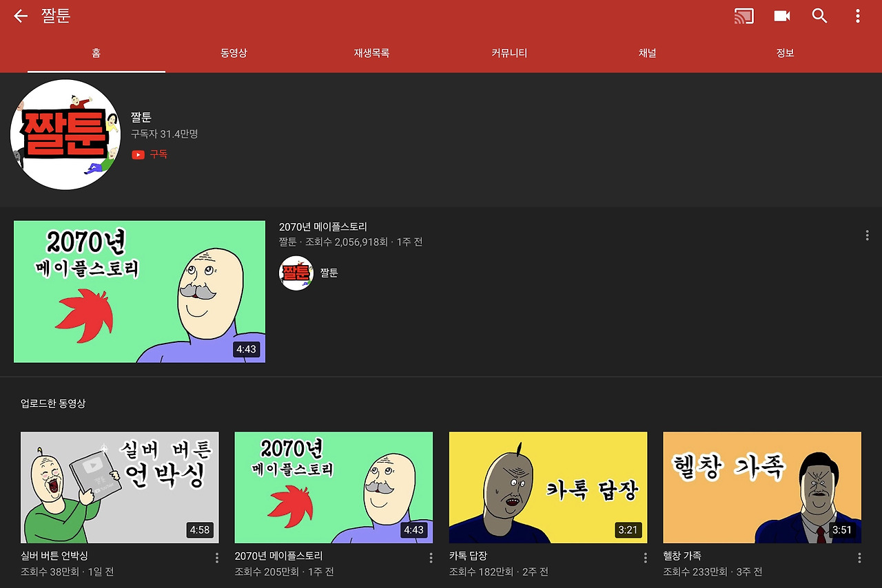
Task: Open 2070년 메이플스토리 title in uploads row
Action: click(x=279, y=556)
